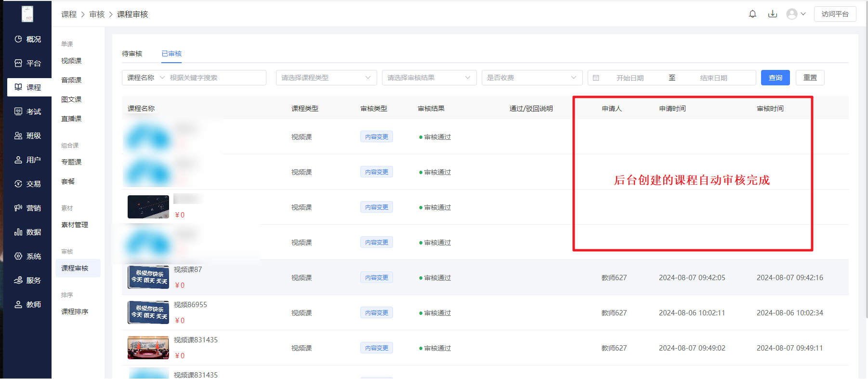Open the 系统 system settings section
The image size is (868, 379).
click(x=28, y=256)
